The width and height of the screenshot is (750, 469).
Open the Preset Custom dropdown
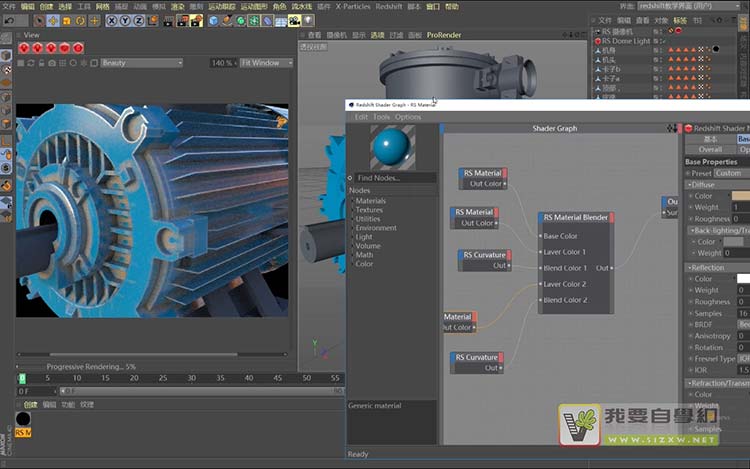click(732, 174)
